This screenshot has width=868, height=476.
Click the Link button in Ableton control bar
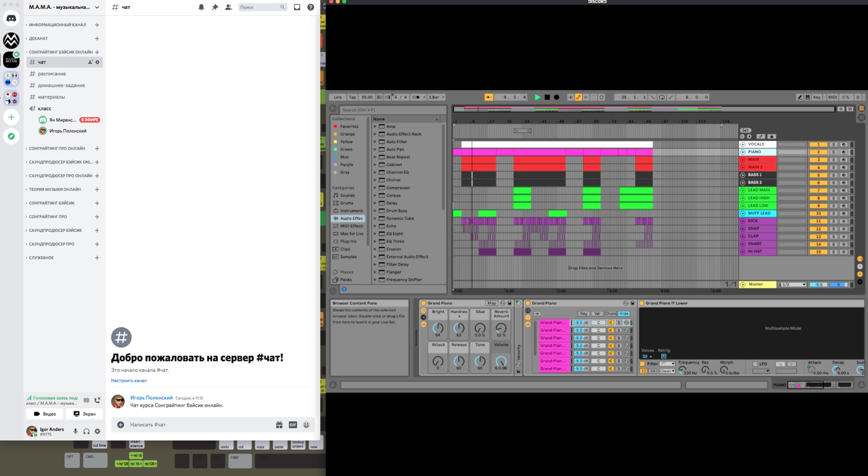pos(337,97)
